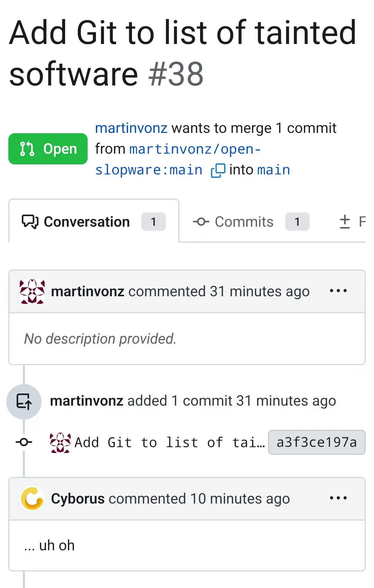
Task: Click the commit push timeline icon
Action: point(24,401)
